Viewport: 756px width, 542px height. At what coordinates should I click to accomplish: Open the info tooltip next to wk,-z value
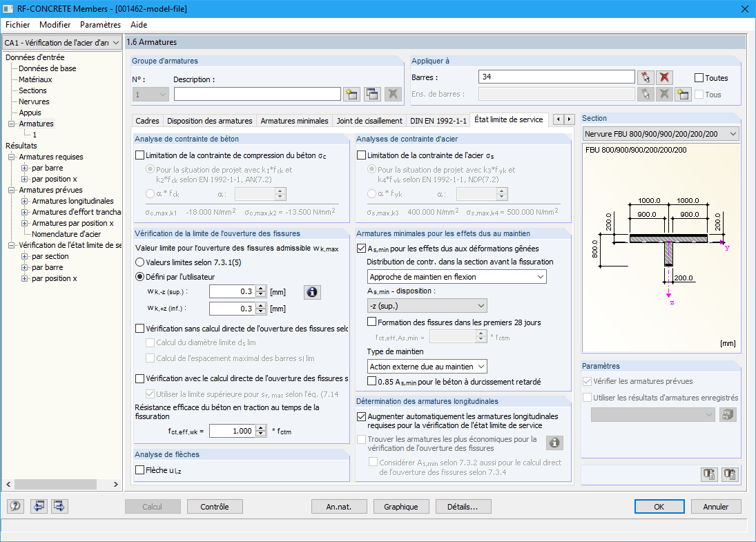[x=311, y=291]
